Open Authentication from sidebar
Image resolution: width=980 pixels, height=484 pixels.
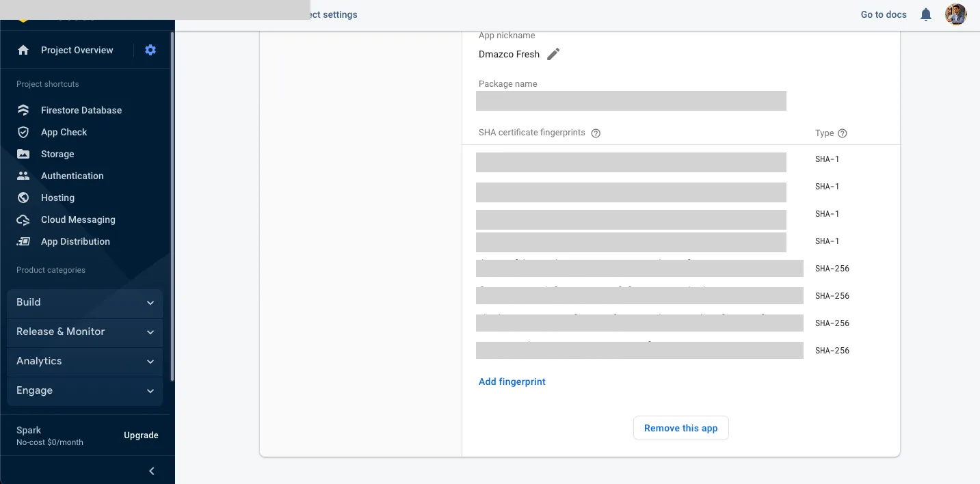72,176
